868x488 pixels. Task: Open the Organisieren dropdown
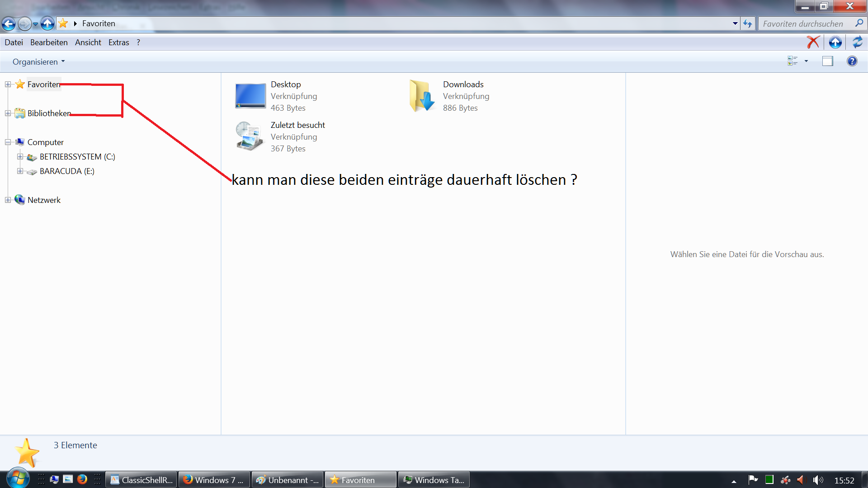[38, 61]
